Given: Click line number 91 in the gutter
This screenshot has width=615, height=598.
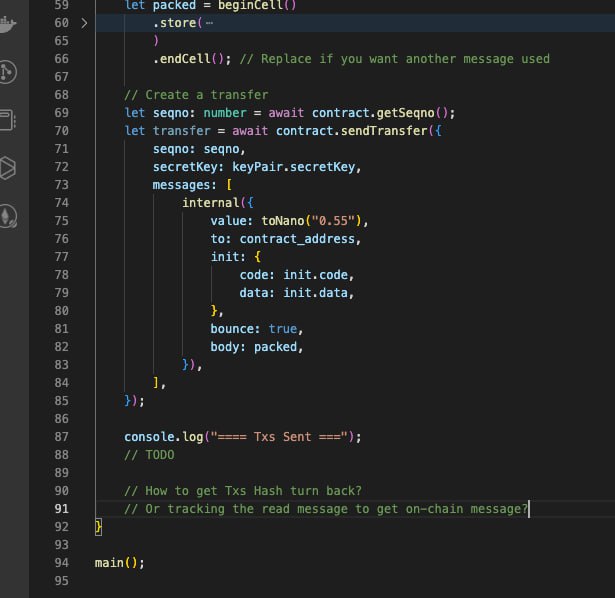Looking at the screenshot, I should pyautogui.click(x=62, y=509).
